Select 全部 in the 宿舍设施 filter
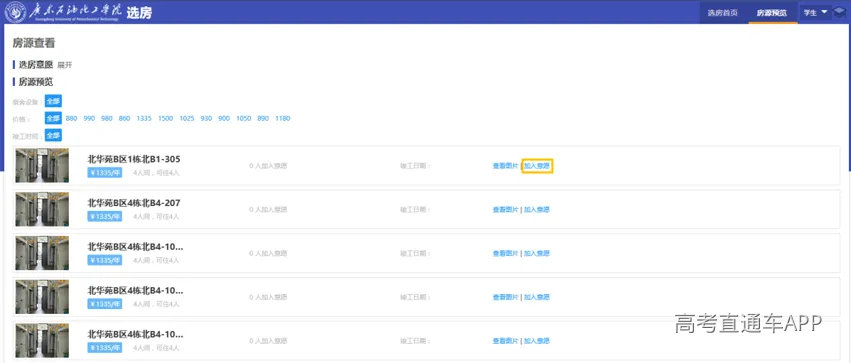Viewport: 851px width, 363px height. tap(53, 101)
